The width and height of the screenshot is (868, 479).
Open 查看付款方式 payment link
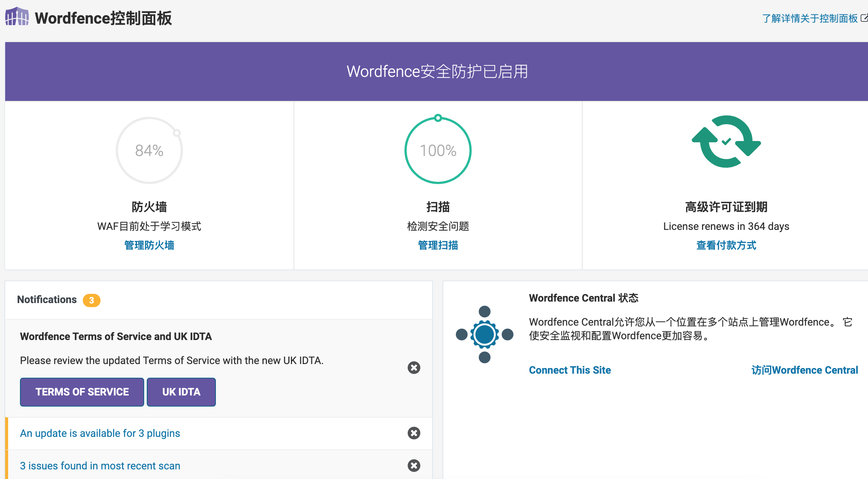point(725,245)
